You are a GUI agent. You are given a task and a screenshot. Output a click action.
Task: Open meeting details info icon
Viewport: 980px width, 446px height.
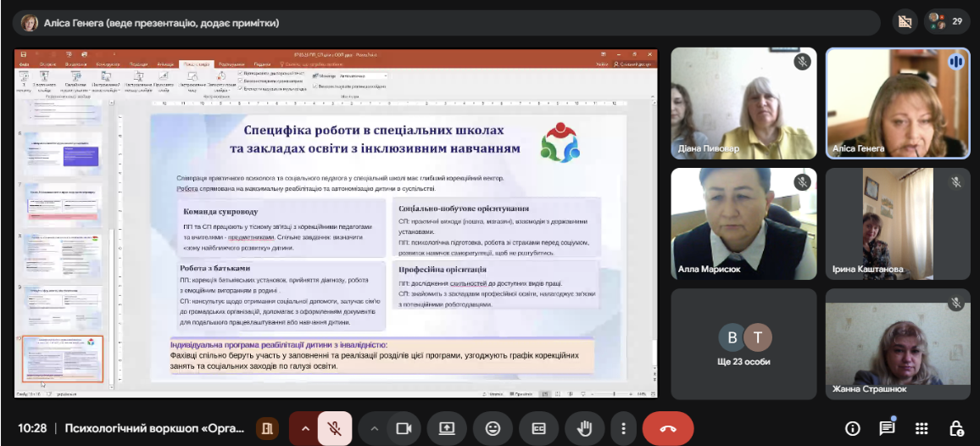pyautogui.click(x=852, y=428)
